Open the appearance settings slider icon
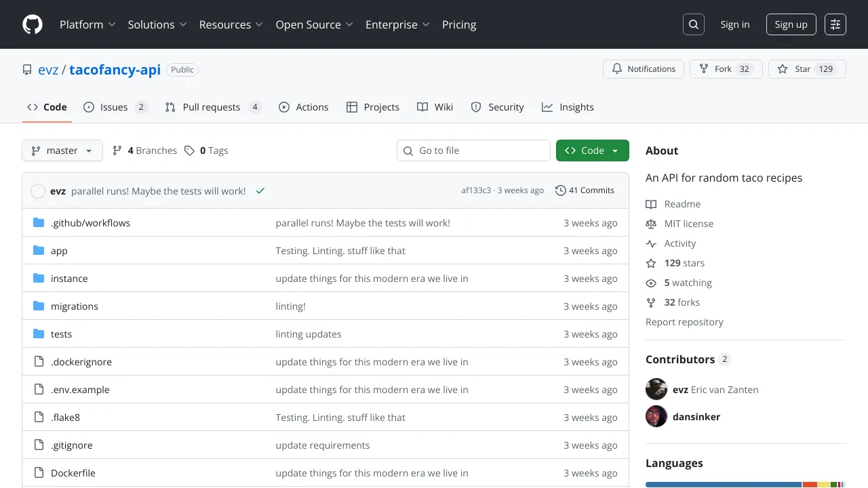The width and height of the screenshot is (868, 488). (x=835, y=24)
